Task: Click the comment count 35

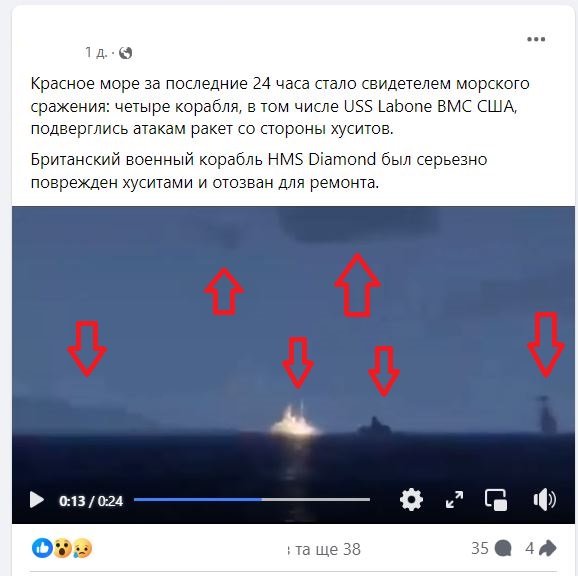Action: click(480, 548)
